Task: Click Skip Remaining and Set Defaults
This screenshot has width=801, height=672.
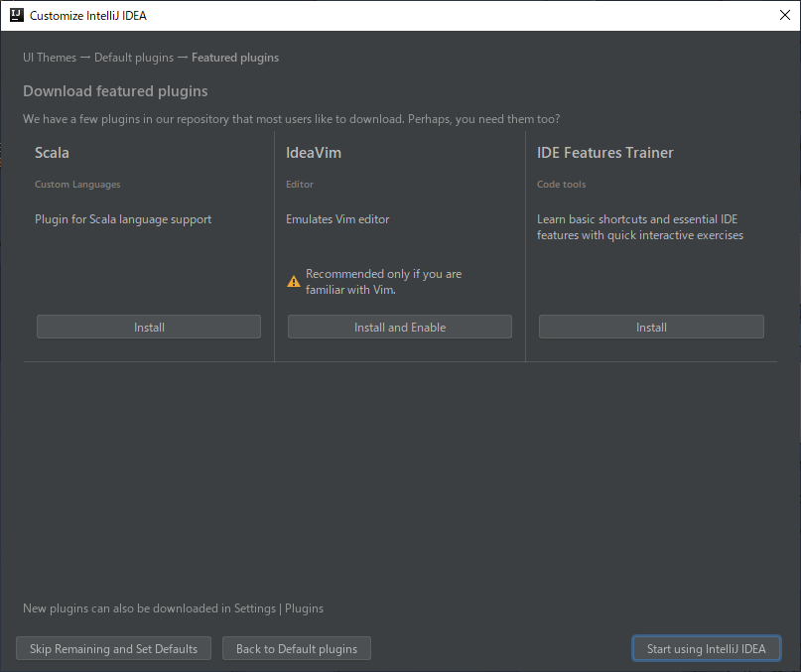Action: (x=113, y=648)
